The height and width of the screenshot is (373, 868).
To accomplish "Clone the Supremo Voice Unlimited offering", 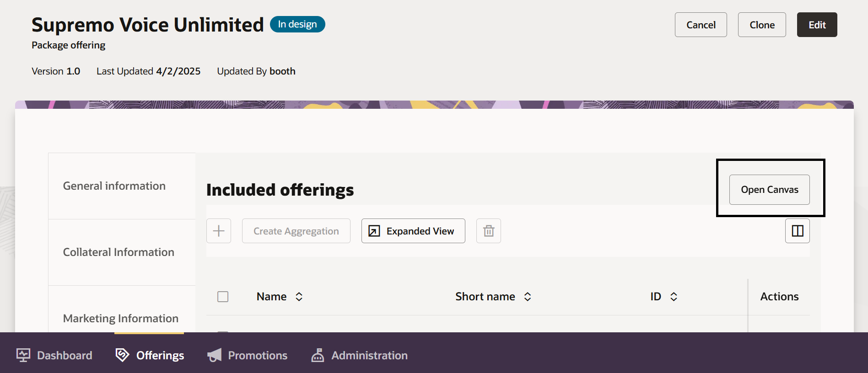I will [x=762, y=25].
